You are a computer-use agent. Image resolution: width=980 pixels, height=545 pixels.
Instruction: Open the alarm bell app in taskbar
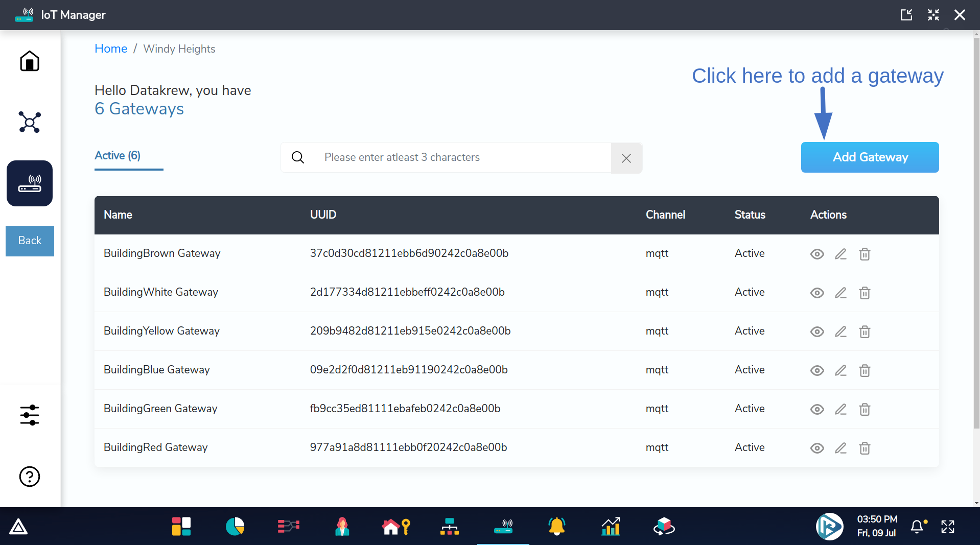(x=556, y=526)
